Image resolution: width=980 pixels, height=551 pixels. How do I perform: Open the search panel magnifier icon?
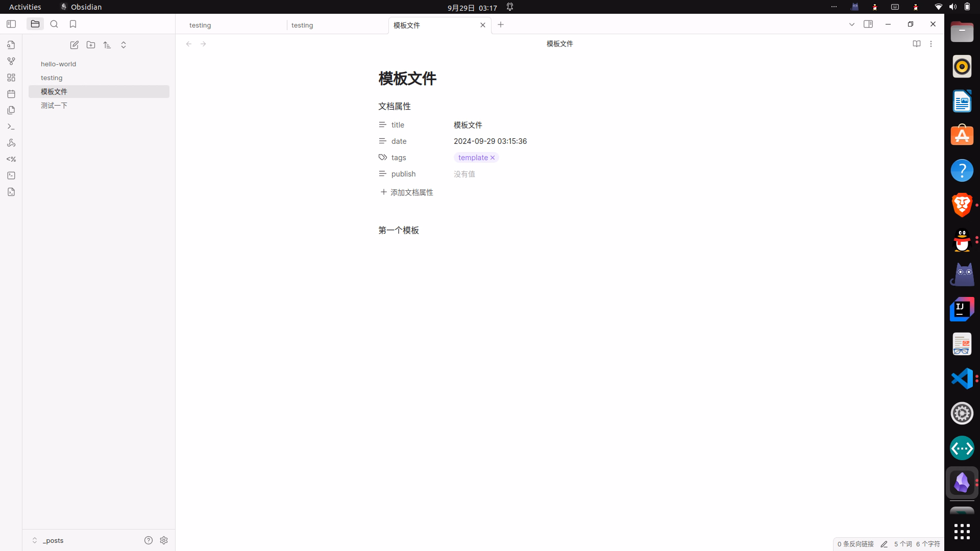pyautogui.click(x=54, y=24)
